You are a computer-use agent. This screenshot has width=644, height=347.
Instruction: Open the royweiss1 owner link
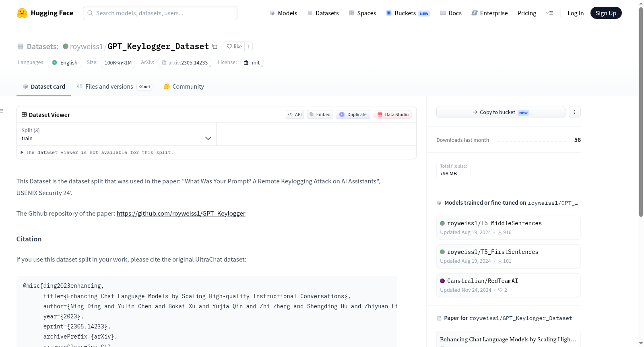87,46
